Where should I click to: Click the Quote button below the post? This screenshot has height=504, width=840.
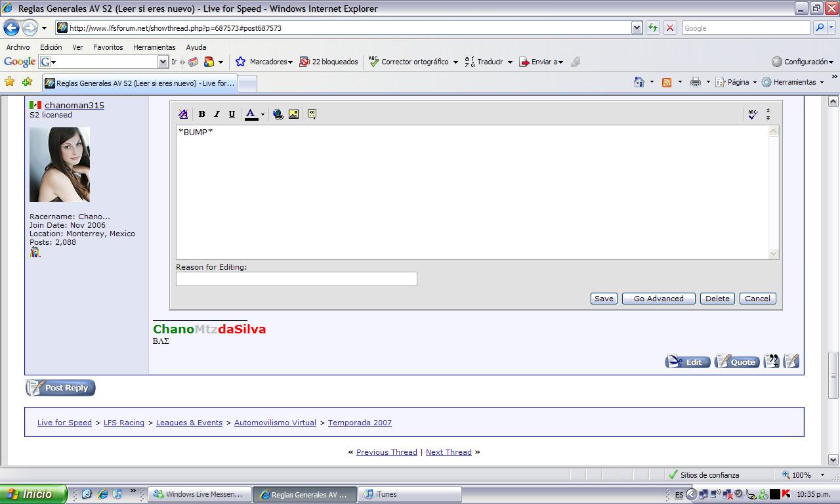pos(737,362)
